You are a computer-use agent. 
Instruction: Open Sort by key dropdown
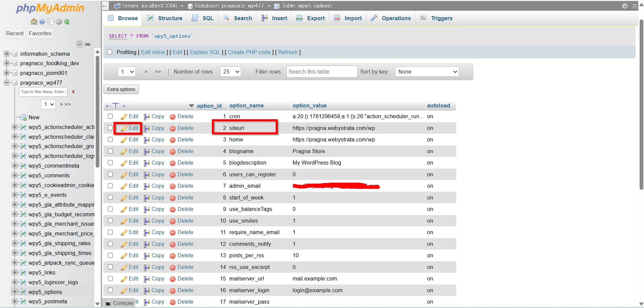coord(427,72)
